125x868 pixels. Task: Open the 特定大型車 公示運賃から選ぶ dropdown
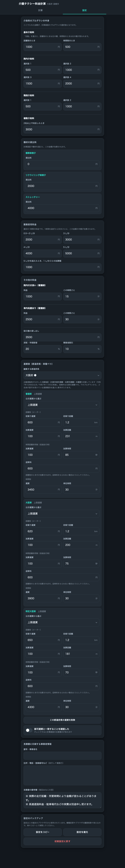[62, 622]
